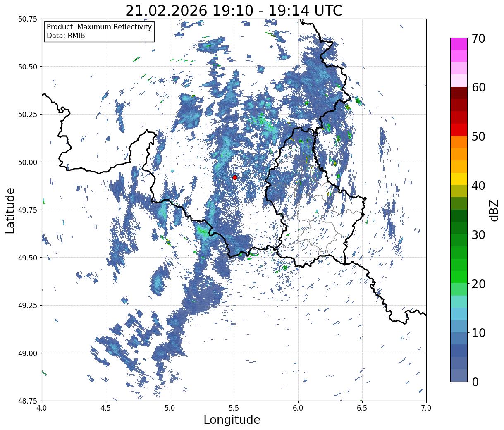The width and height of the screenshot is (504, 430).
Task: Click the colorbar tick label 70
Action: (478, 38)
